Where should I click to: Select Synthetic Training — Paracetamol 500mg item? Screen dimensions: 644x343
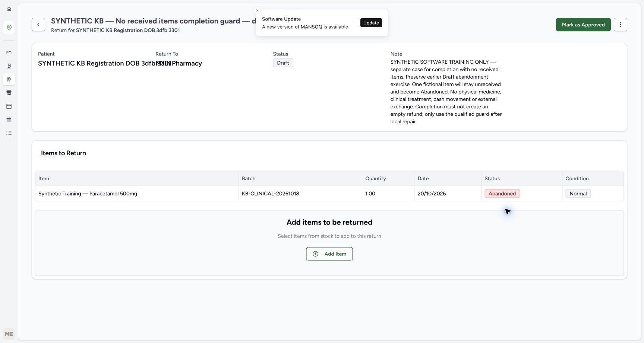(88, 194)
